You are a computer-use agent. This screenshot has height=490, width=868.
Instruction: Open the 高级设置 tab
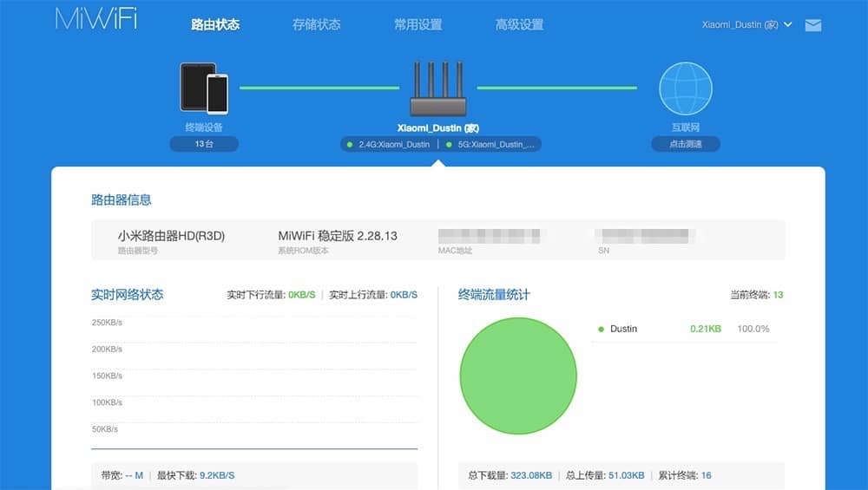tap(519, 24)
